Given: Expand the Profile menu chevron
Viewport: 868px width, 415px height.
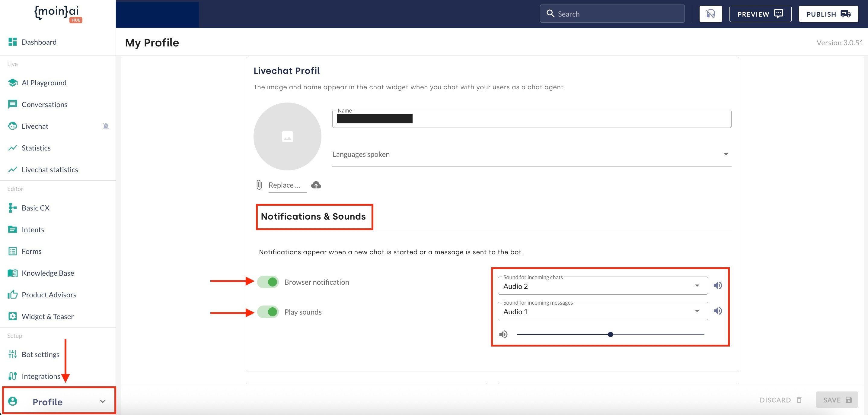Looking at the screenshot, I should tap(103, 401).
